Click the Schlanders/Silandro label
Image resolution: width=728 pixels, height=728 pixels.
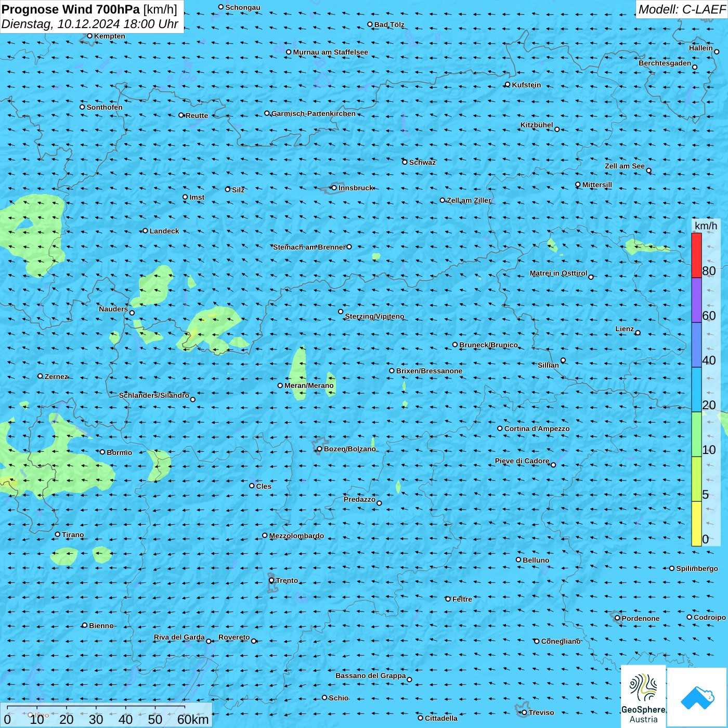click(x=154, y=395)
